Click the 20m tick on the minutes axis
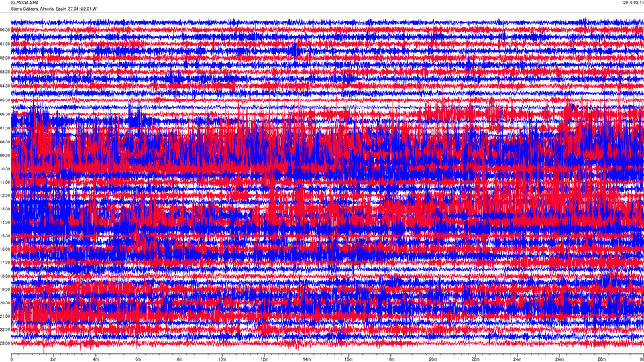Screen dimensions: 644x362 [433, 359]
